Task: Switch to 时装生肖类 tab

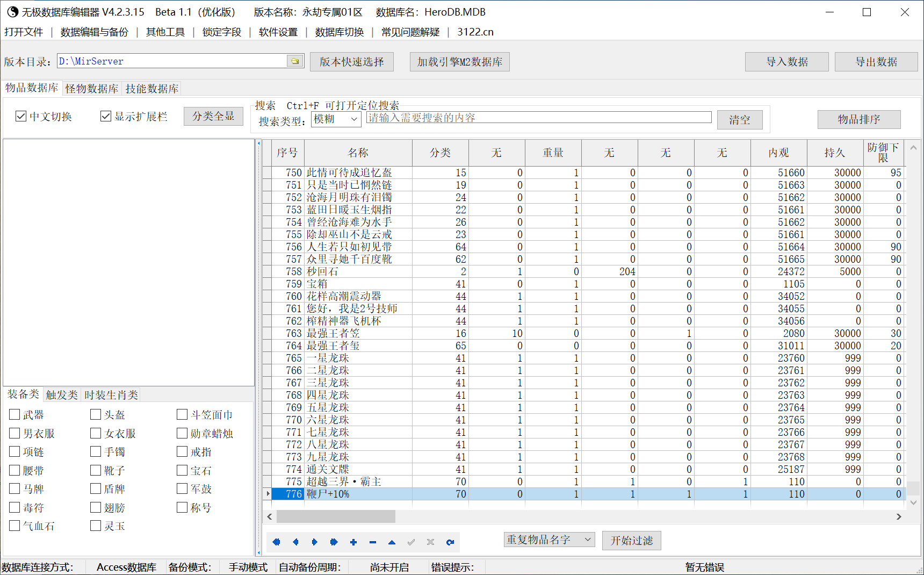Action: pyautogui.click(x=111, y=395)
